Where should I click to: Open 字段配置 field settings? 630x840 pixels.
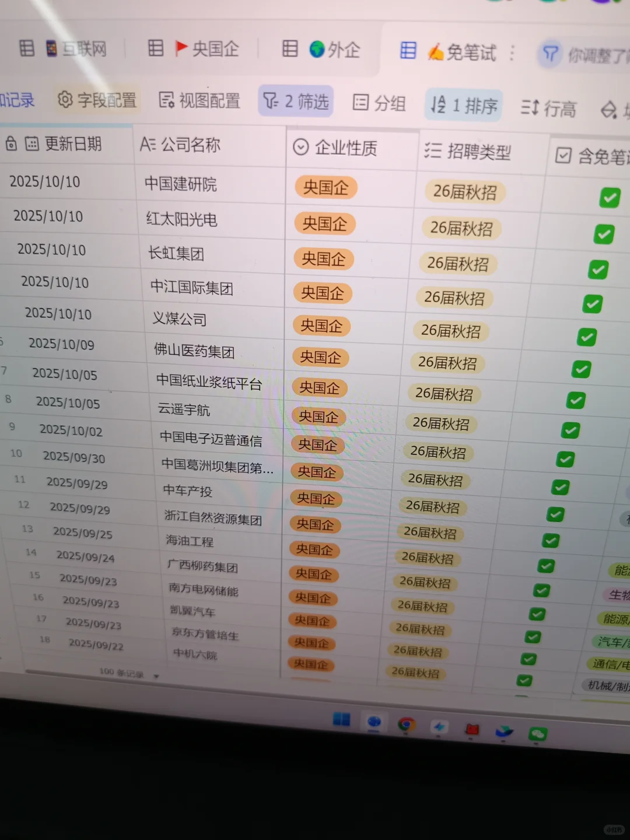97,100
